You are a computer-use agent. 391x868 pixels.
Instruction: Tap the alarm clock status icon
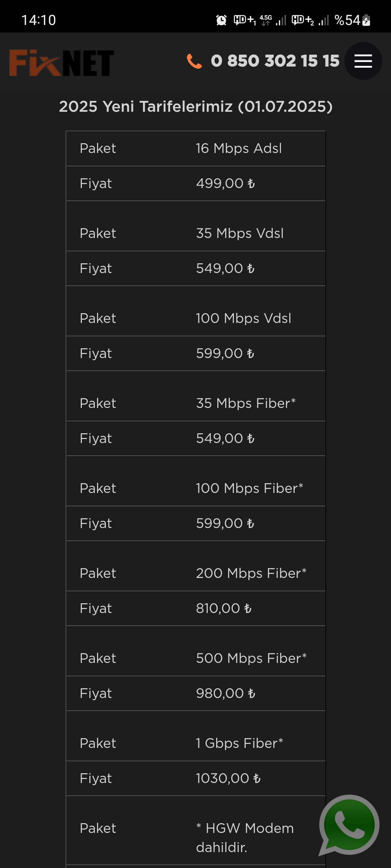click(221, 20)
